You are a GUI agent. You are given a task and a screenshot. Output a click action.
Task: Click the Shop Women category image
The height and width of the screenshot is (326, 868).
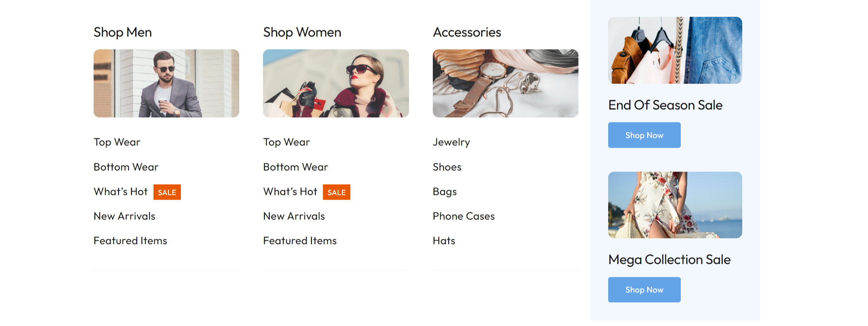pyautogui.click(x=336, y=83)
